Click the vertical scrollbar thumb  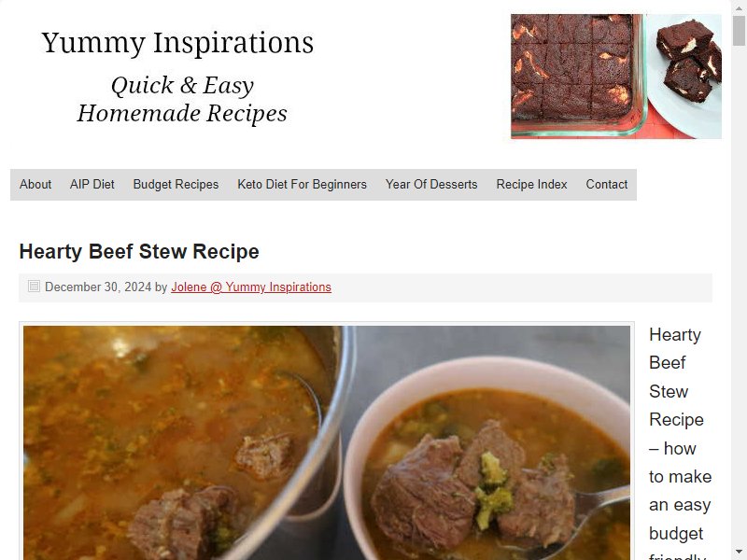pos(739,30)
